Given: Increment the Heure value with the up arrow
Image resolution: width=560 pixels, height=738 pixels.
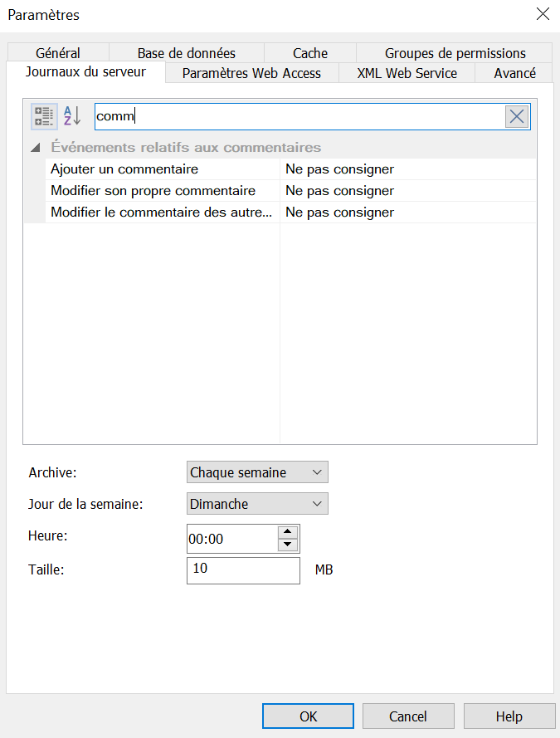Looking at the screenshot, I should tap(288, 533).
